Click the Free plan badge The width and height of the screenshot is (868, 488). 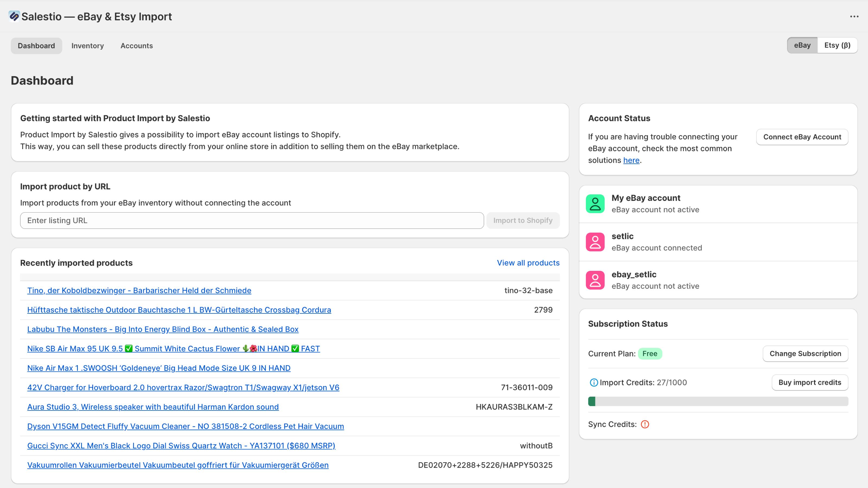(x=650, y=354)
